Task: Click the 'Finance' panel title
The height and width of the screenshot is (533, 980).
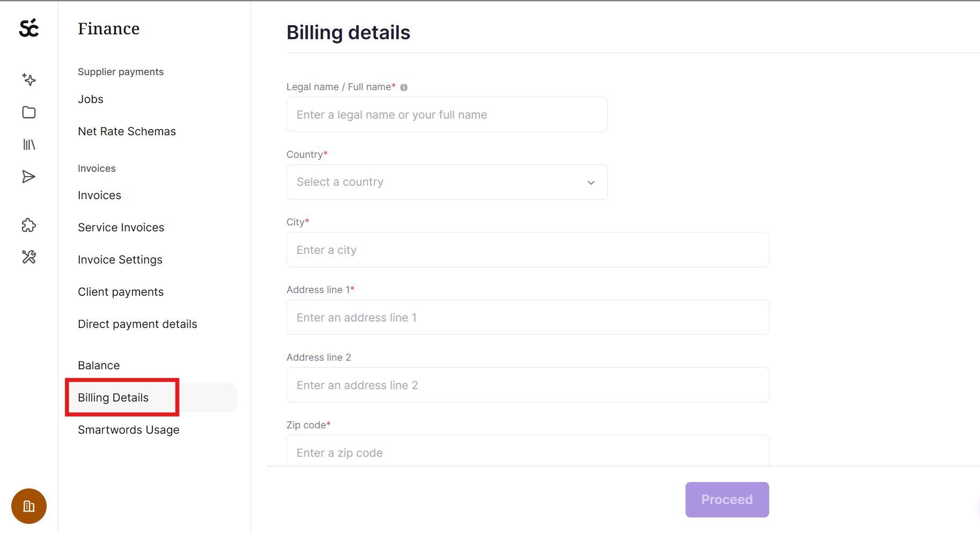Action: 108,28
